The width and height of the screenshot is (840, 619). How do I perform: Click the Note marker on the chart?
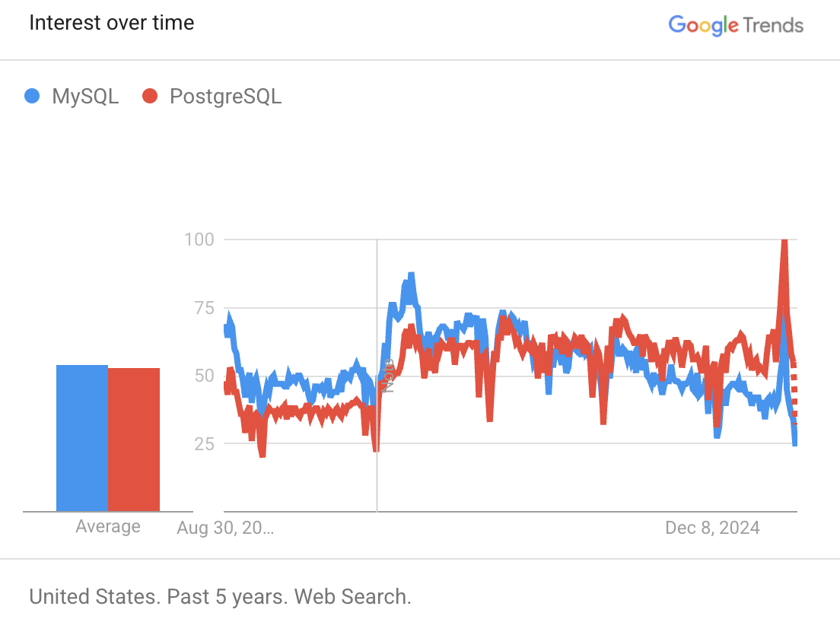[389, 376]
